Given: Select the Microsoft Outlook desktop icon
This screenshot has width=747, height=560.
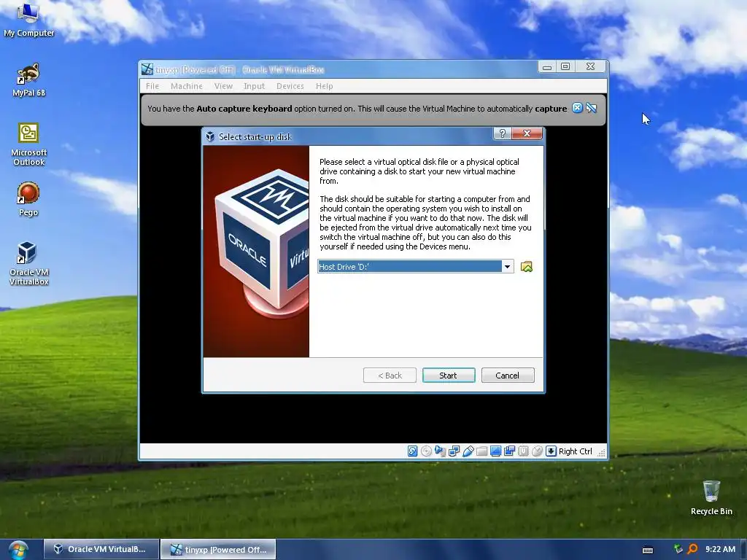Looking at the screenshot, I should click(x=28, y=145).
